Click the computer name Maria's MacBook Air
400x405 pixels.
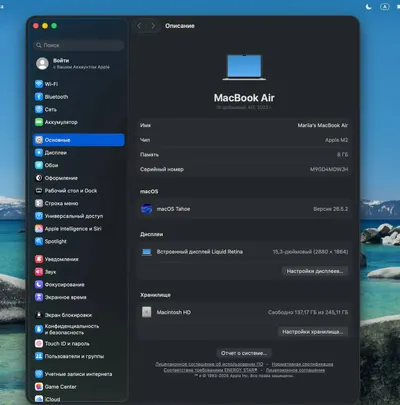click(x=323, y=125)
